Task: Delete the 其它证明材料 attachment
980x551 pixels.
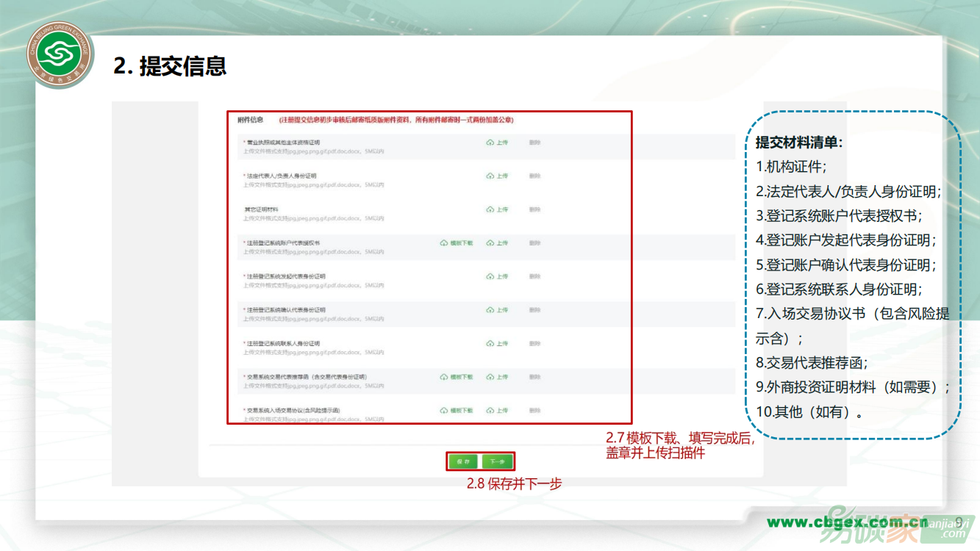Action: pos(534,210)
